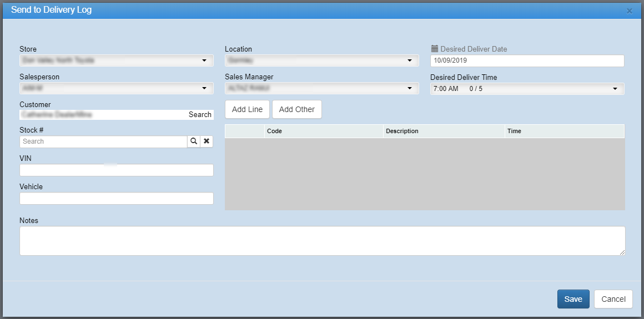Click the Save button
The height and width of the screenshot is (319, 644).
[573, 299]
